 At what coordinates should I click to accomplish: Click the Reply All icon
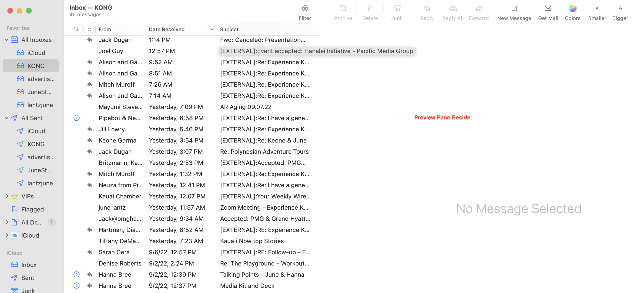pos(453,9)
